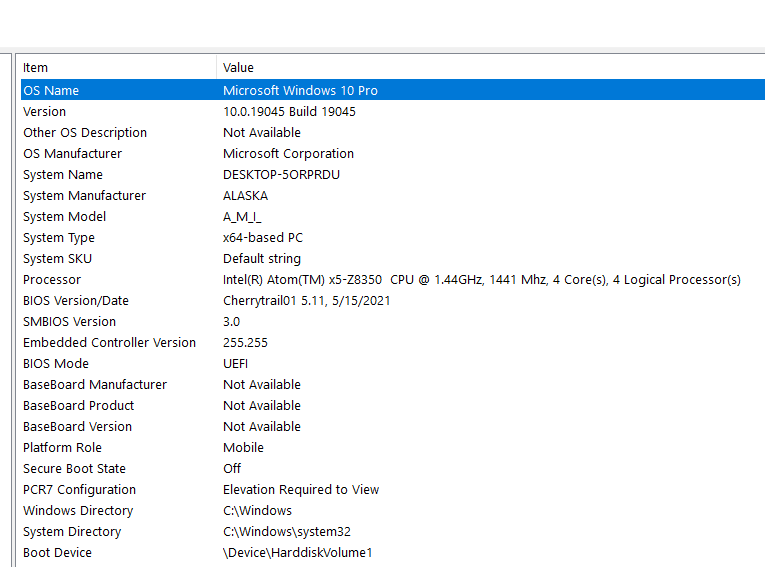Screen dimensions: 765x567
Task: Click Intel Atom x5-Z8350 processor value
Action: coord(482,279)
